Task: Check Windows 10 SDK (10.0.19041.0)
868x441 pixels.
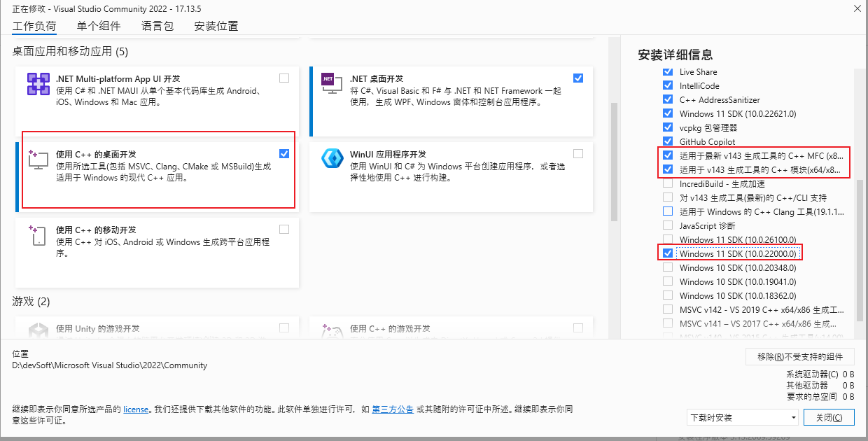Action: click(x=668, y=281)
